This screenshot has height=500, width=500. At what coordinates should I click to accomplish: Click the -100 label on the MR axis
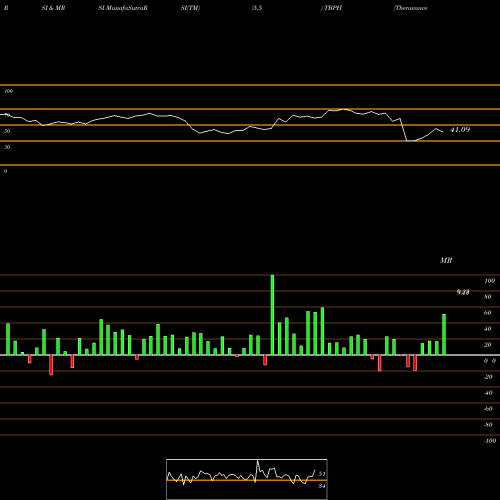coord(490,441)
